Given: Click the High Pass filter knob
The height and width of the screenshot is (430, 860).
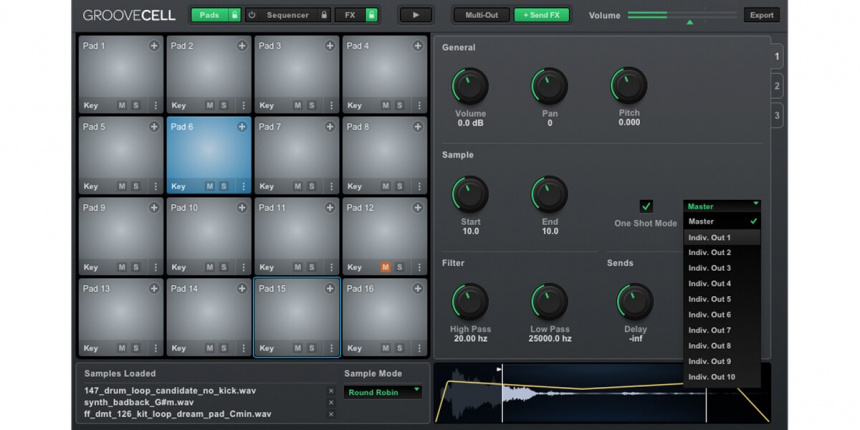Looking at the screenshot, I should coord(470,302).
